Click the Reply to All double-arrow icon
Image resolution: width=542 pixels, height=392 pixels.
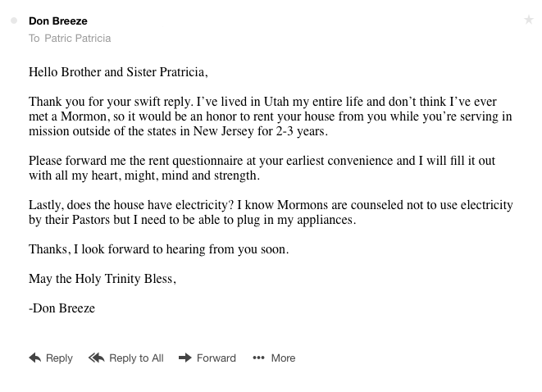click(x=97, y=358)
